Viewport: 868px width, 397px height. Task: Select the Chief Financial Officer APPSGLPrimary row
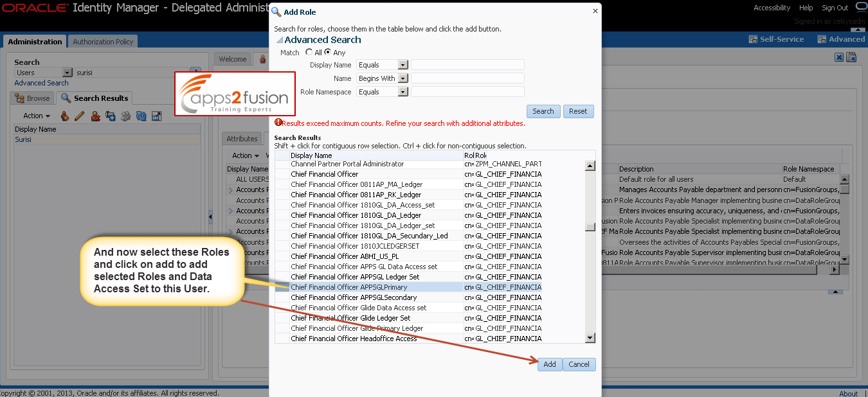click(x=408, y=287)
